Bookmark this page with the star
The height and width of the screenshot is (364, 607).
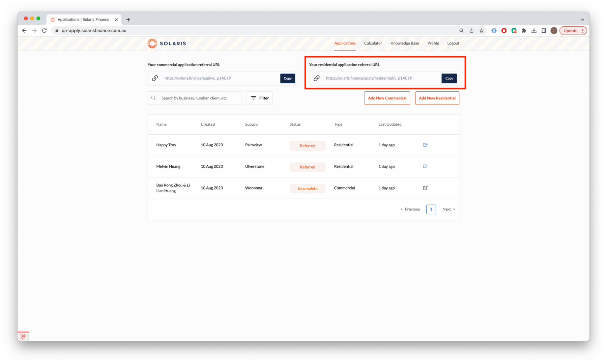(x=482, y=31)
